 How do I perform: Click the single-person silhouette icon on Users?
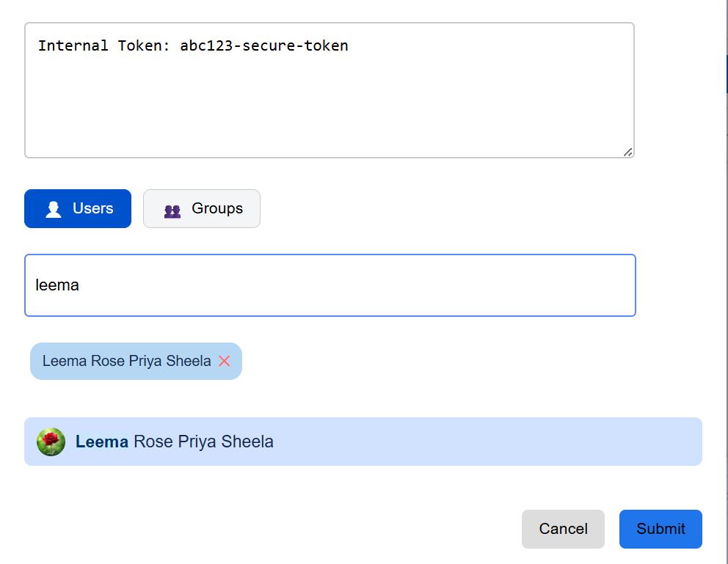pyautogui.click(x=54, y=209)
